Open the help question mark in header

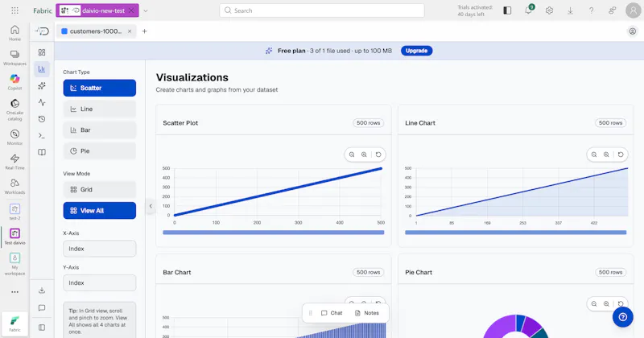coord(591,10)
